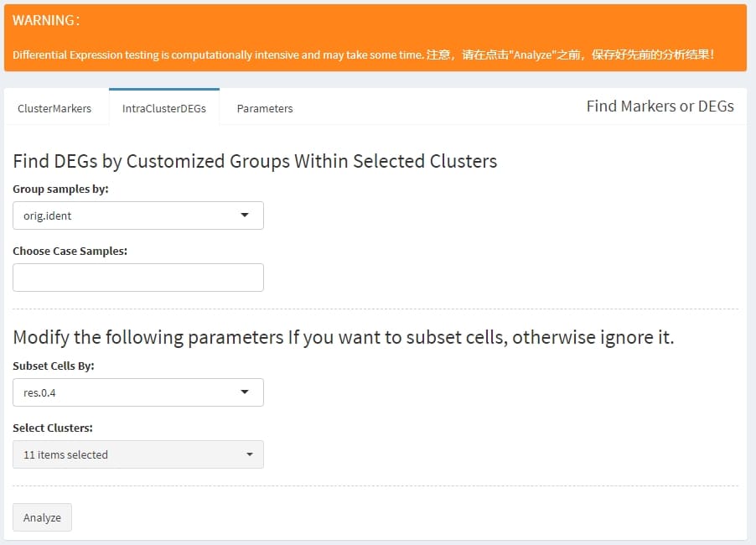Click the arrow icon in Subset Cells By
The height and width of the screenshot is (545, 756).
(x=245, y=392)
